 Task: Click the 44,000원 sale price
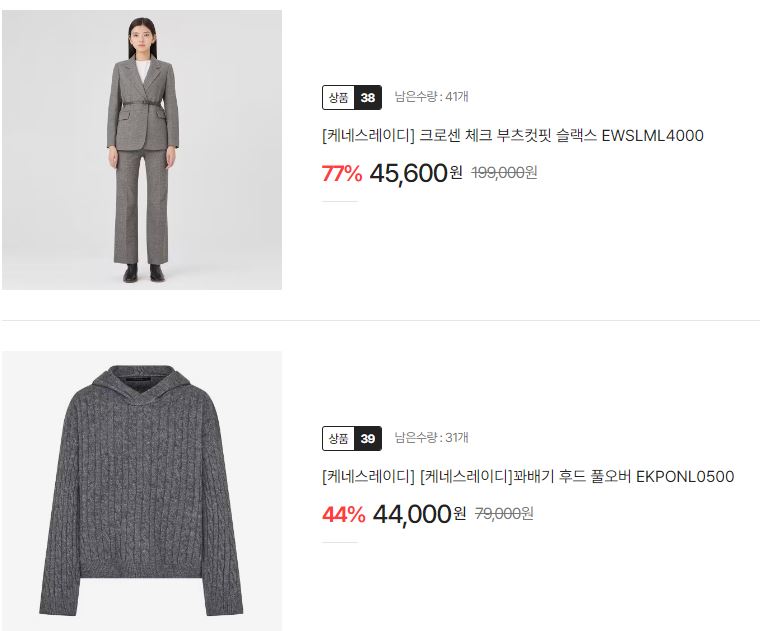(419, 514)
